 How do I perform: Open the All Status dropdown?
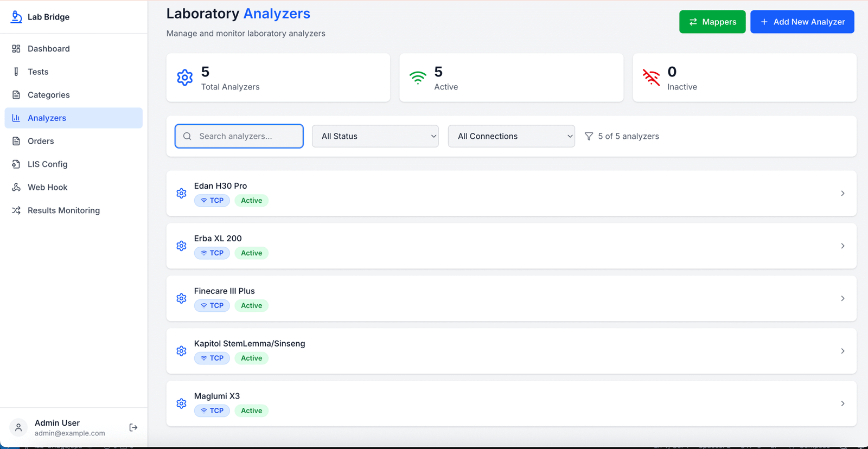[x=375, y=137]
